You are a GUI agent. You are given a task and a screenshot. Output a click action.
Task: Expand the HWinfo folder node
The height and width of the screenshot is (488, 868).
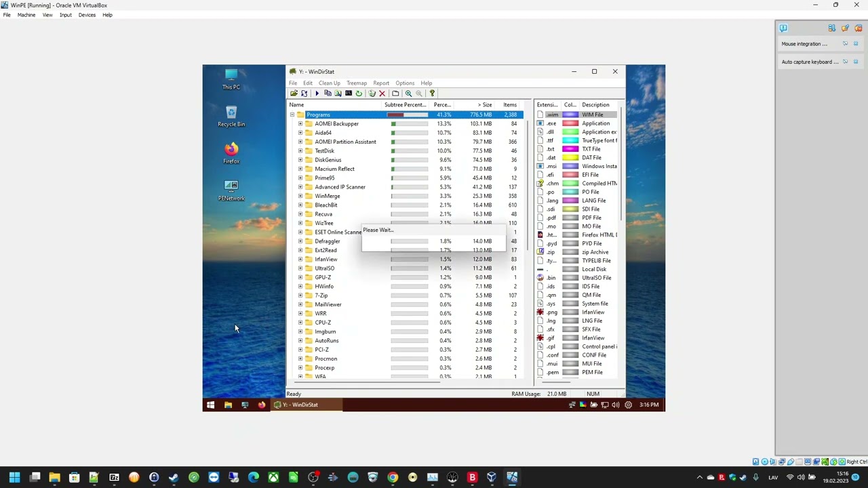[x=300, y=286]
